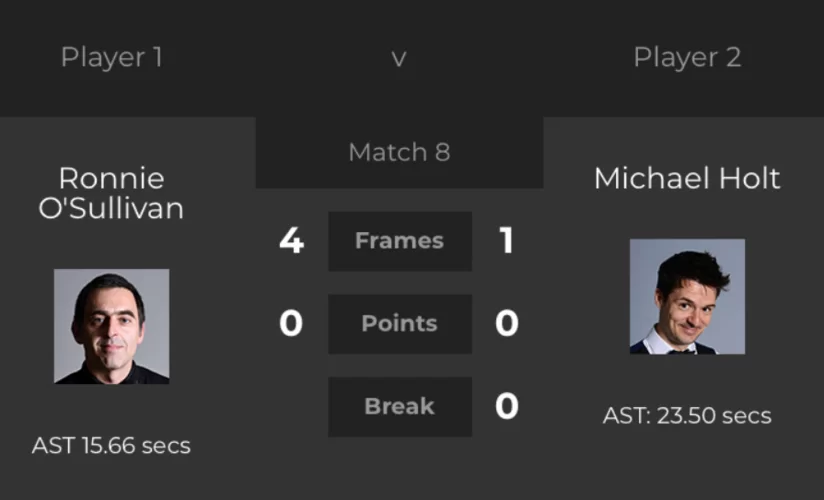Viewport: 824px width, 500px height.
Task: Click Player 1's points value 0
Action: pos(291,323)
